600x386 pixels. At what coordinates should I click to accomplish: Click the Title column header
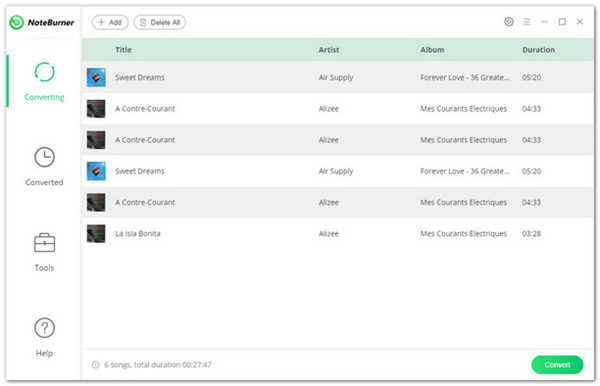point(123,50)
